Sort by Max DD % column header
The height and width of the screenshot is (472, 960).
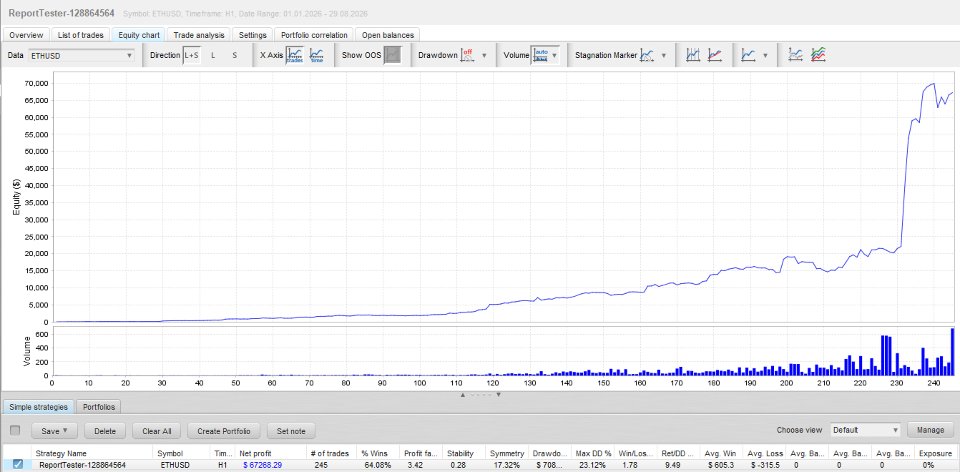coord(593,454)
